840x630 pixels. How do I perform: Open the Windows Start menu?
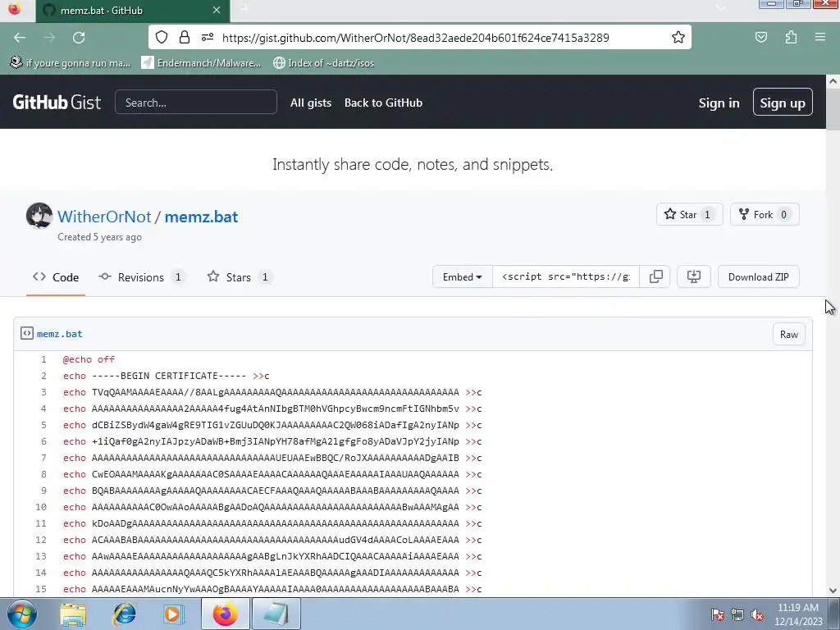click(21, 614)
